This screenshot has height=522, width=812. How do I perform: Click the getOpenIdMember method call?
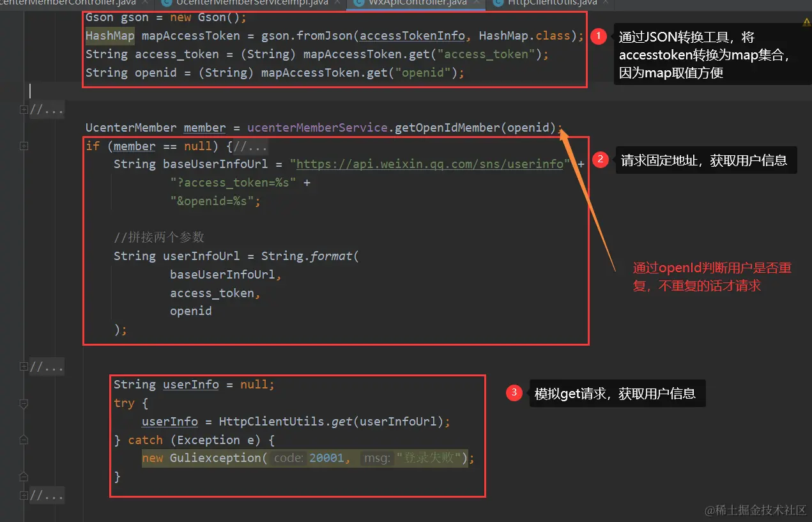click(447, 128)
